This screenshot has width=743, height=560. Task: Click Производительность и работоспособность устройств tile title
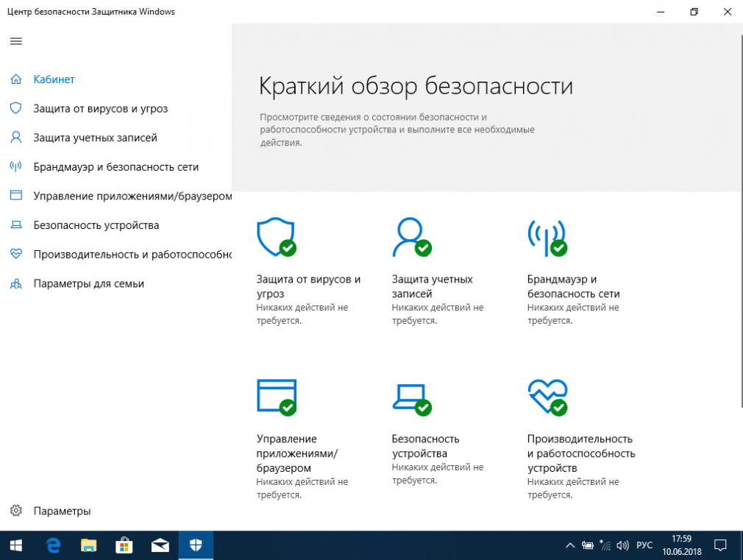[581, 453]
